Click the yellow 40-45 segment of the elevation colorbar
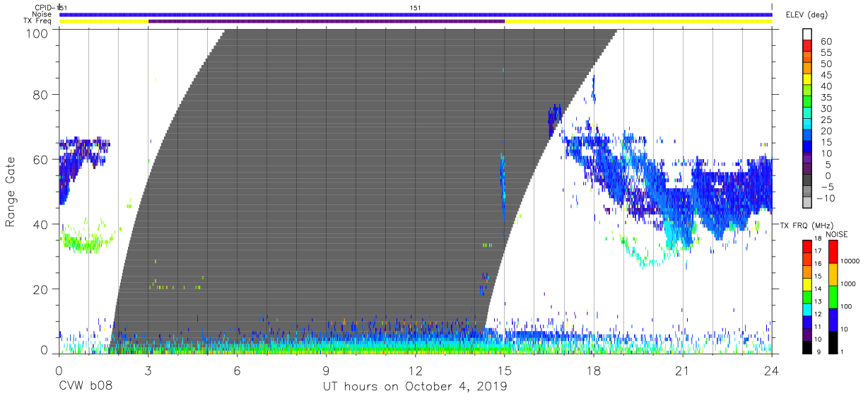 [807, 79]
